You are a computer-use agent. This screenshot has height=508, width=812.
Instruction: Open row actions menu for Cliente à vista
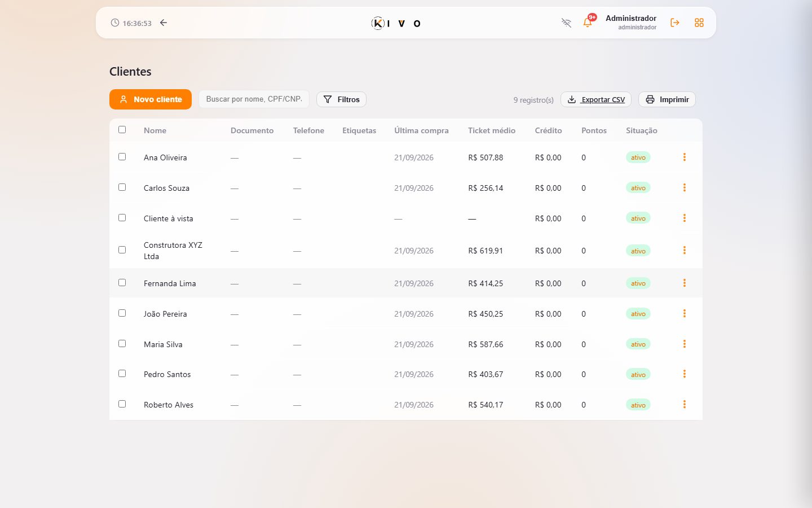click(x=685, y=218)
